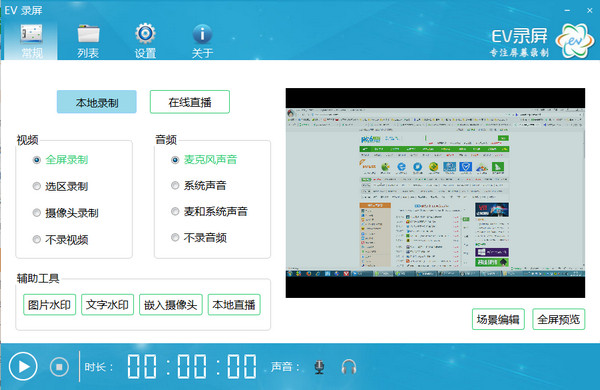
Task: Stop recording with the stop button
Action: [x=59, y=367]
